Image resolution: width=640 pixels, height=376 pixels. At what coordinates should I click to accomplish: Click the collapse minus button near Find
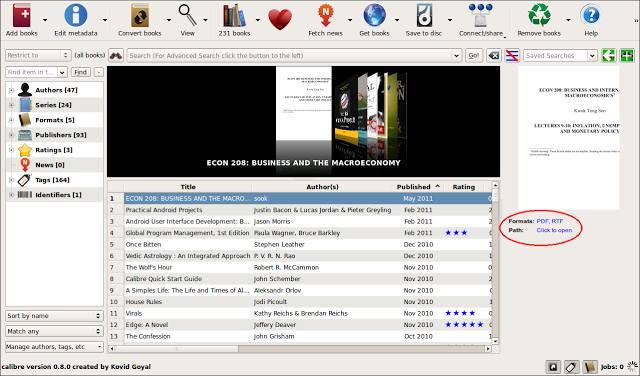[x=99, y=72]
